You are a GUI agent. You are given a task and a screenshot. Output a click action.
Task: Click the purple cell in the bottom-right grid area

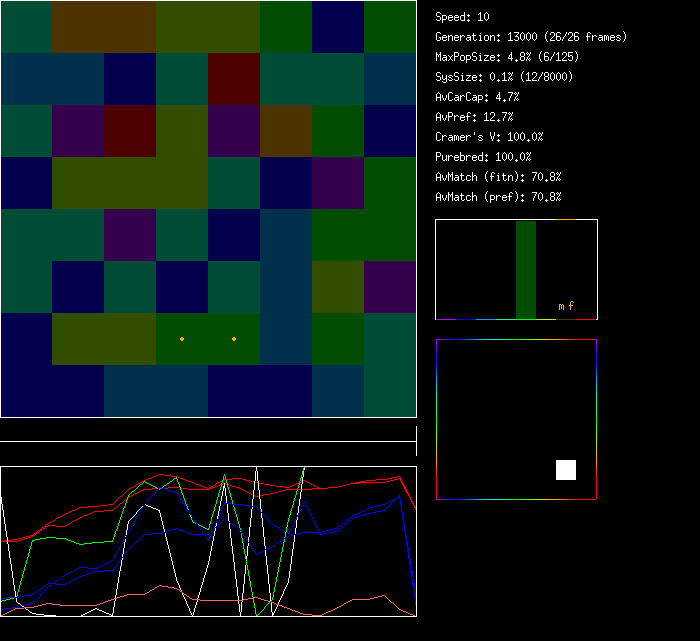(x=390, y=287)
